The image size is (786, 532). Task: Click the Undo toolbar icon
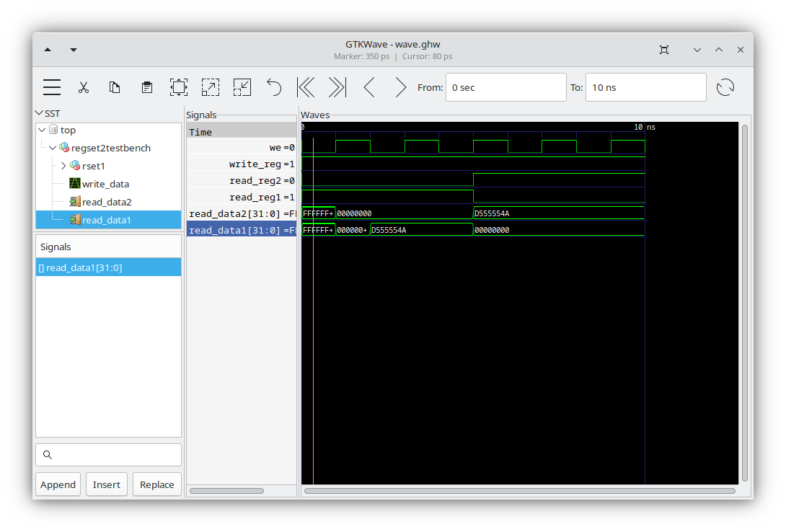[273, 87]
